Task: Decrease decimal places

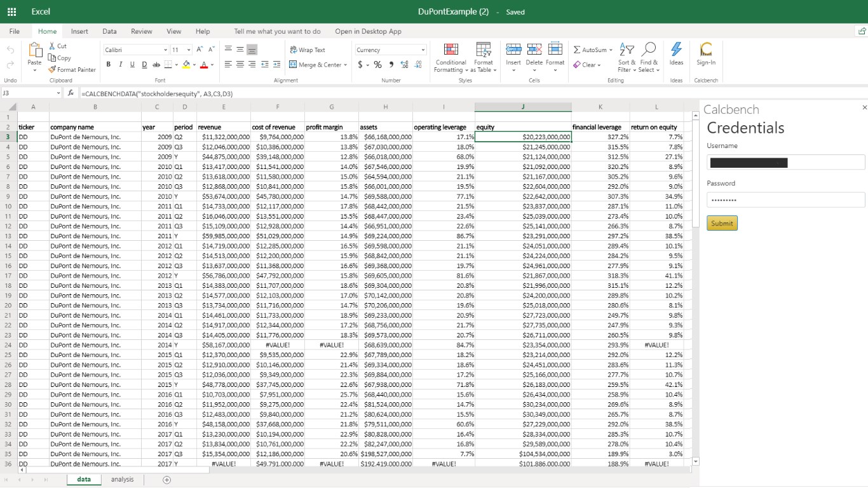Action: click(x=418, y=65)
